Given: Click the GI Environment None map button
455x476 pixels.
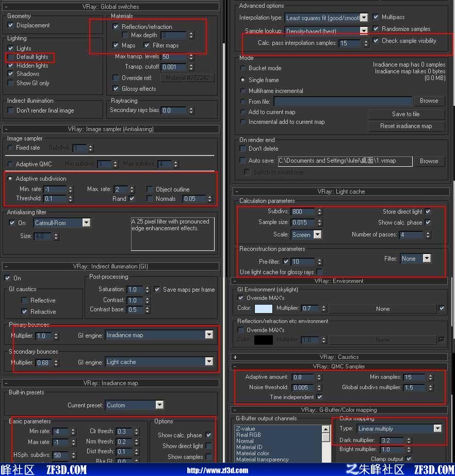Looking at the screenshot, I should click(383, 309).
